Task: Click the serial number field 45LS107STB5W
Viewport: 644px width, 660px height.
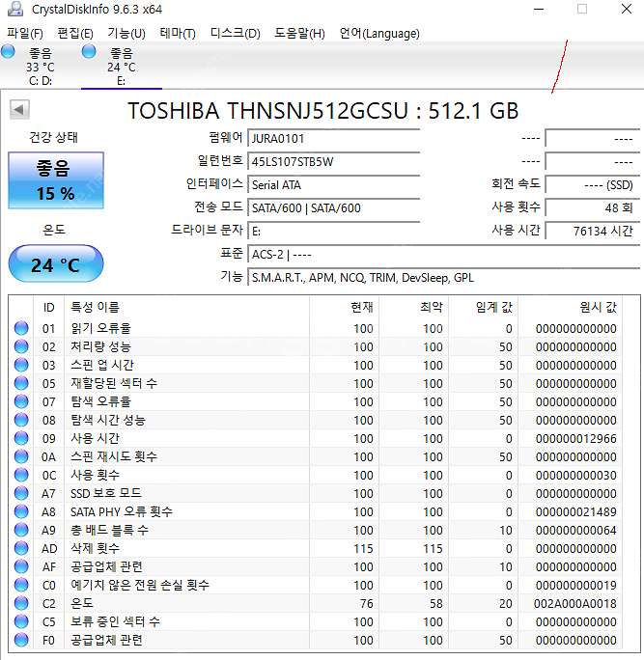Action: (333, 162)
